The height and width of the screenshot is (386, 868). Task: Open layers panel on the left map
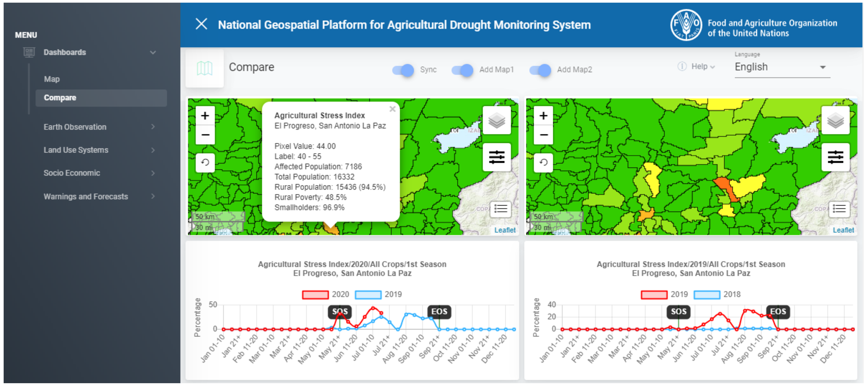tap(497, 120)
